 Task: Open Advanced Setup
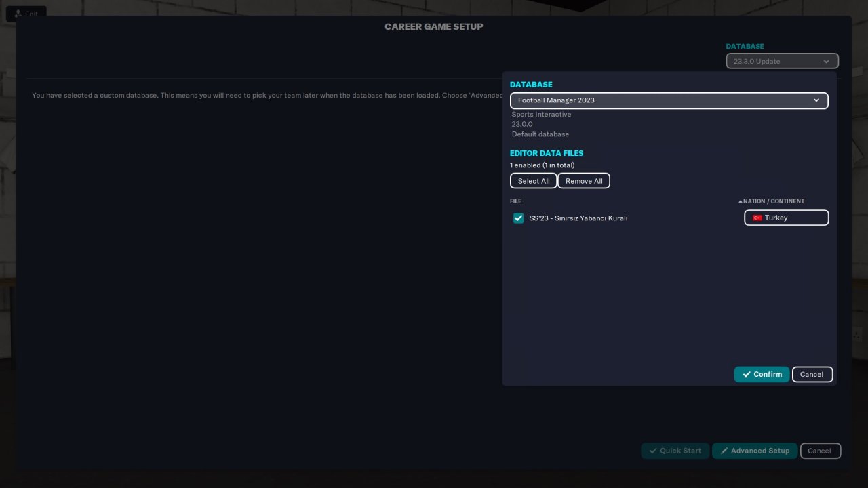tap(755, 451)
